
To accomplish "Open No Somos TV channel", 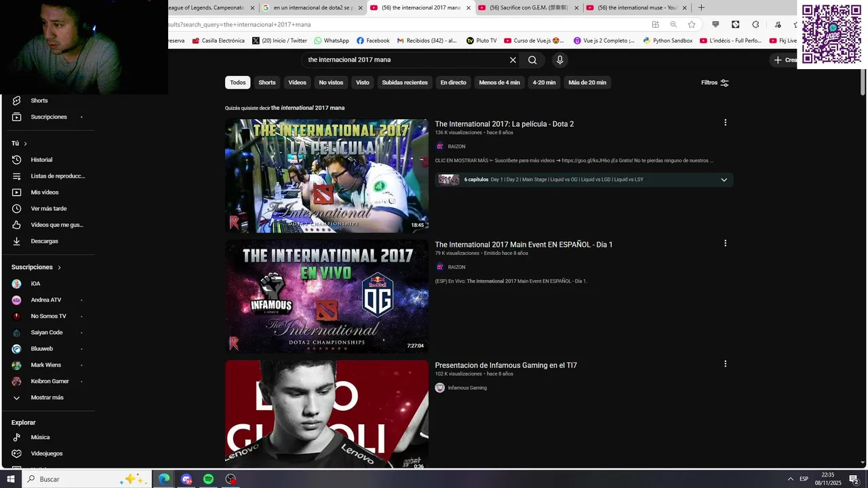I will click(47, 317).
